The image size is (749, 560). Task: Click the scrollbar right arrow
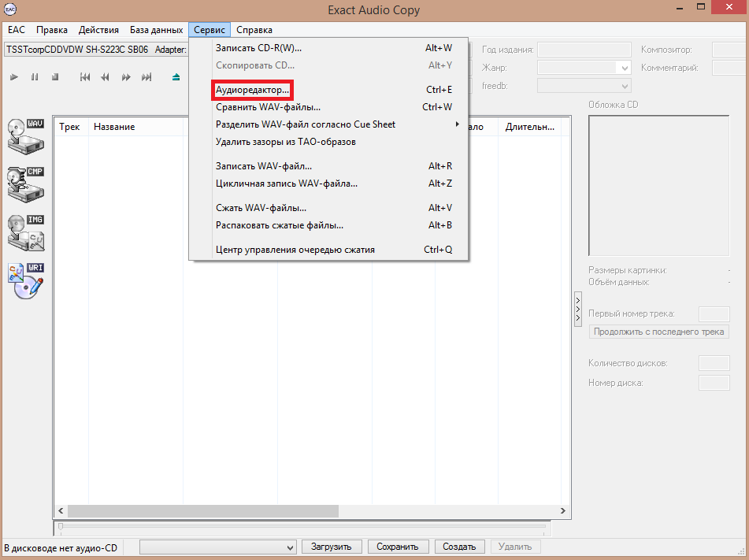(562, 511)
